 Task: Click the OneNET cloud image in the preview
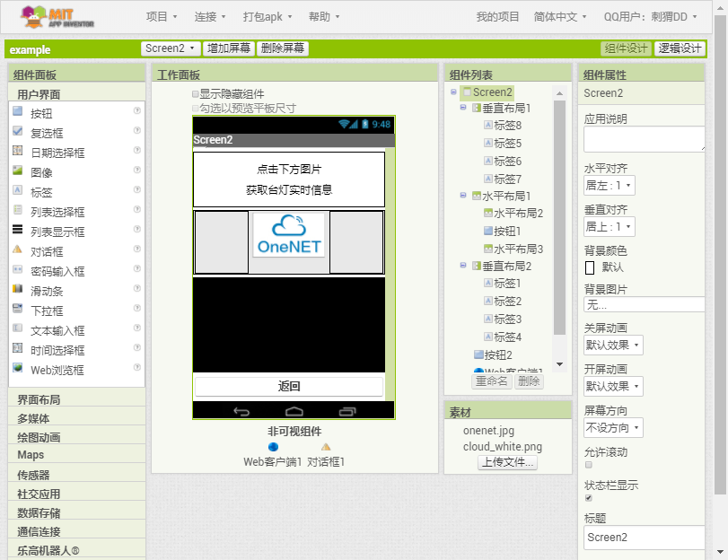(x=289, y=235)
